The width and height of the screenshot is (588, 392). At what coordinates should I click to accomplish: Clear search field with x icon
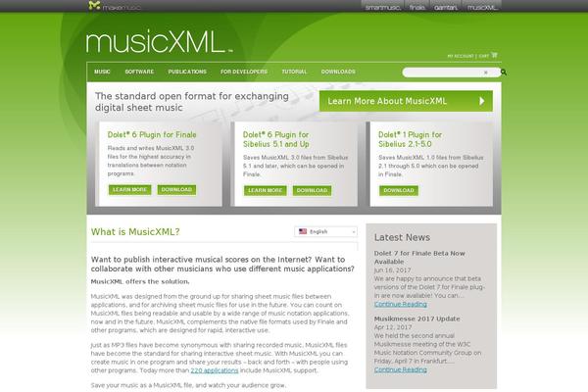pos(486,73)
